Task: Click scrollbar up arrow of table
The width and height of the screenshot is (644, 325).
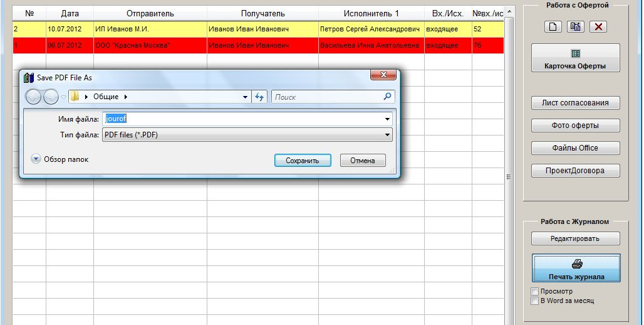Action: coord(509,12)
